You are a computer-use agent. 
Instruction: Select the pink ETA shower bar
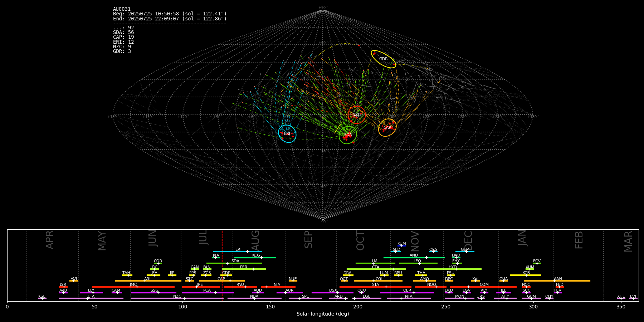click(91, 298)
